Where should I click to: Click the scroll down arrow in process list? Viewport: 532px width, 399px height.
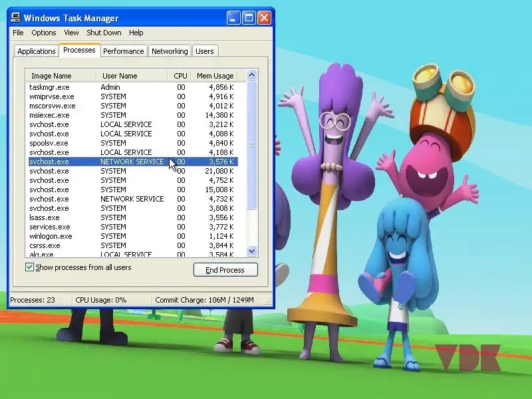coord(252,251)
